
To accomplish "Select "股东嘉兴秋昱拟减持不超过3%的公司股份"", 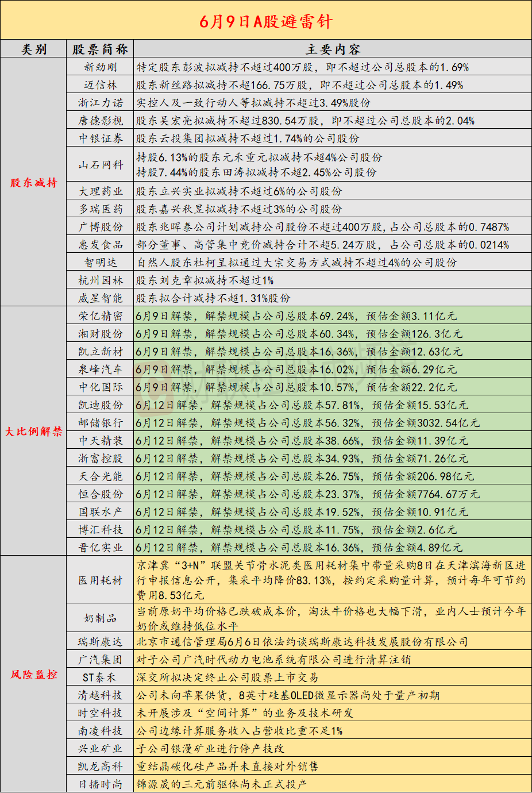I will point(239,209).
